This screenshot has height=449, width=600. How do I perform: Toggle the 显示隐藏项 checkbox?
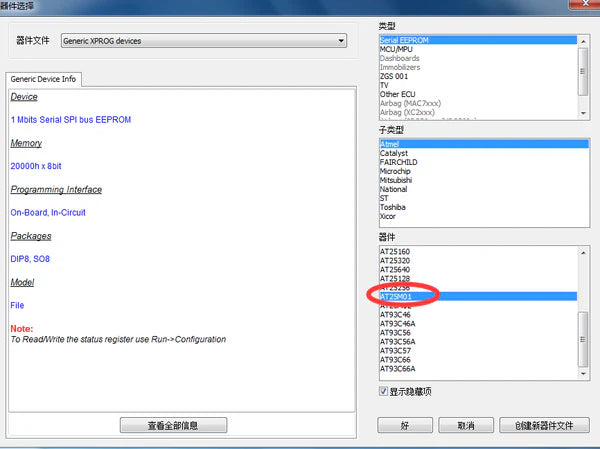pyautogui.click(x=383, y=391)
